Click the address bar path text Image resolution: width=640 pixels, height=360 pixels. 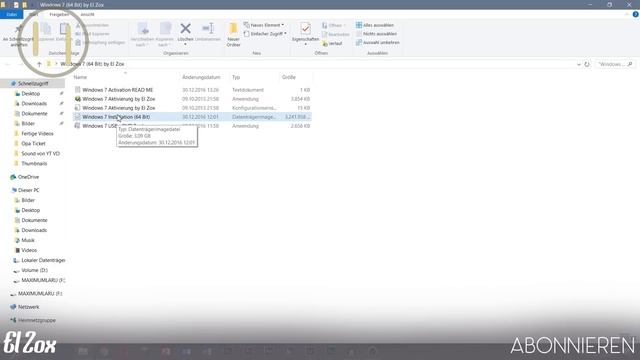click(92, 64)
